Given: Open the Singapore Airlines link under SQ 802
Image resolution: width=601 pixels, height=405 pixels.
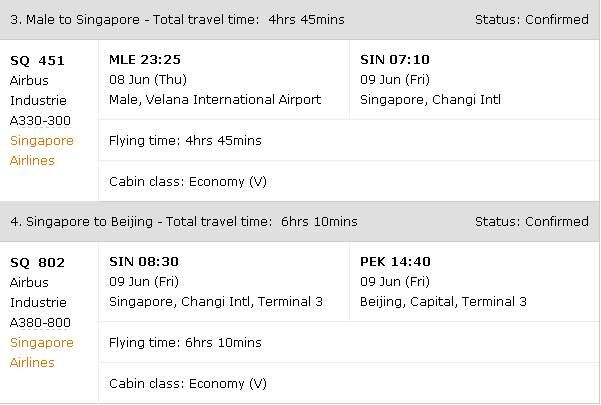Looking at the screenshot, I should [x=41, y=352].
